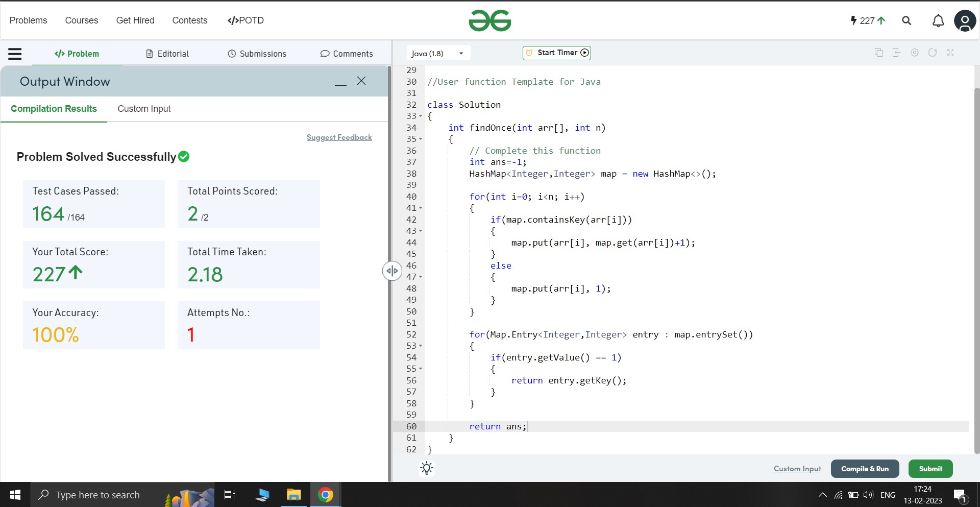Image resolution: width=980 pixels, height=507 pixels.
Task: Open the Java (1.8) language dropdown
Action: [x=438, y=53]
